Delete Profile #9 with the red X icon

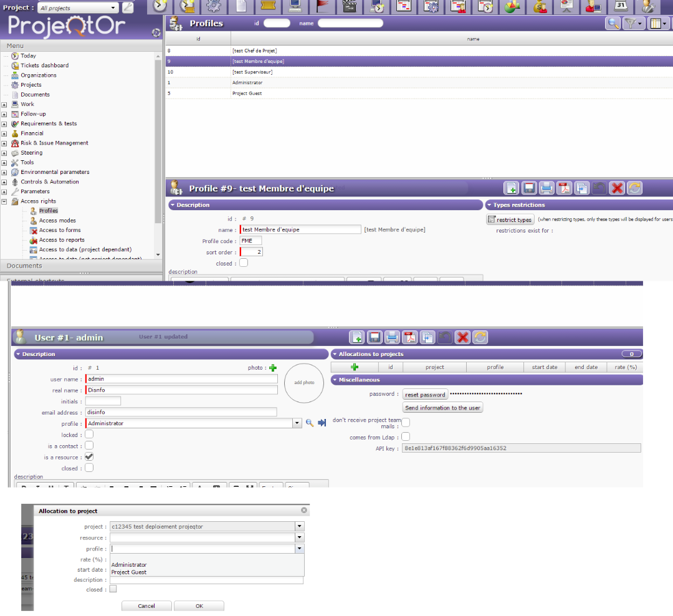[616, 188]
